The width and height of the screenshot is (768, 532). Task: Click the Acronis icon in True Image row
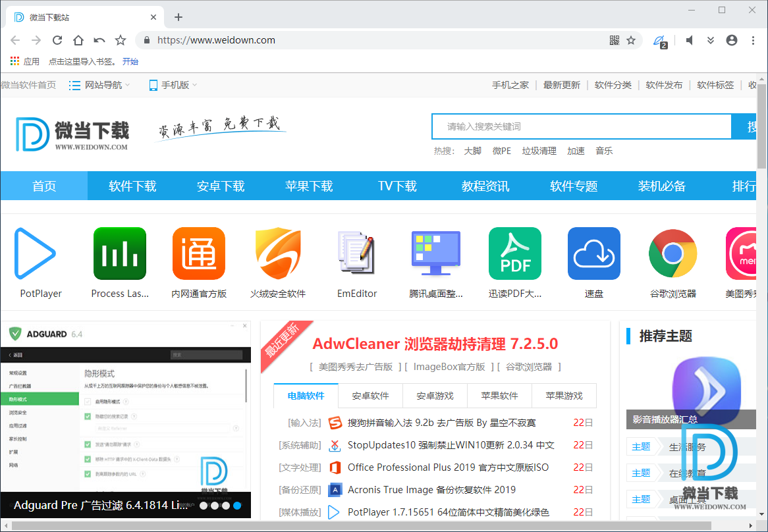(335, 489)
